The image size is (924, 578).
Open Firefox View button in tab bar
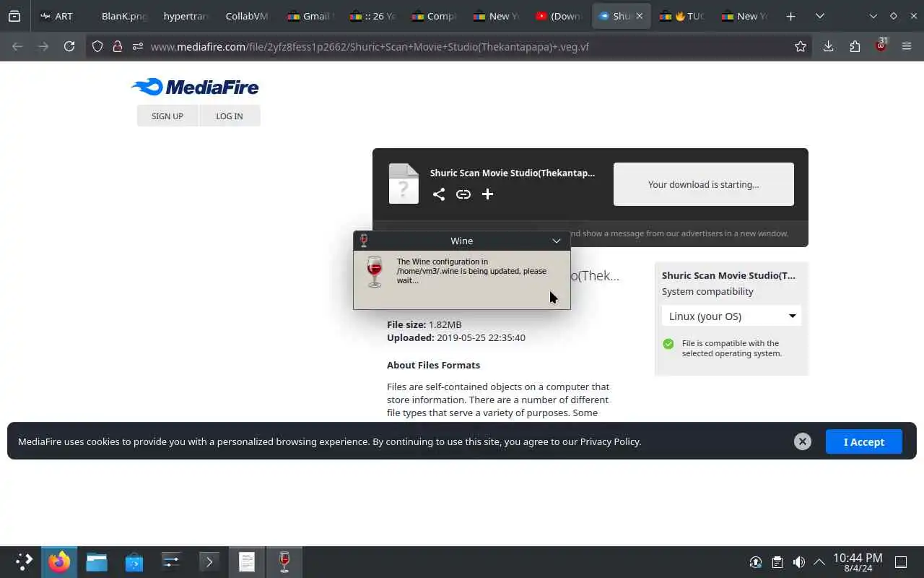14,16
